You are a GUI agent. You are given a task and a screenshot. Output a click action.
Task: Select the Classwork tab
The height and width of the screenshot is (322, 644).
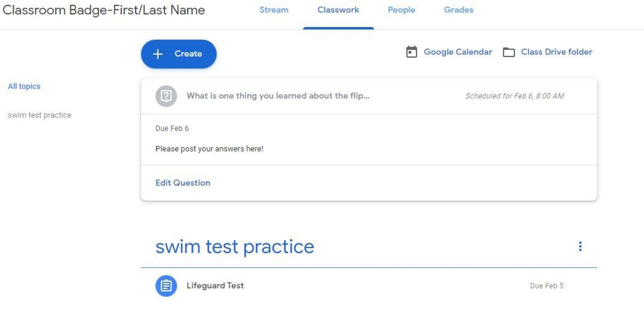[x=338, y=10]
